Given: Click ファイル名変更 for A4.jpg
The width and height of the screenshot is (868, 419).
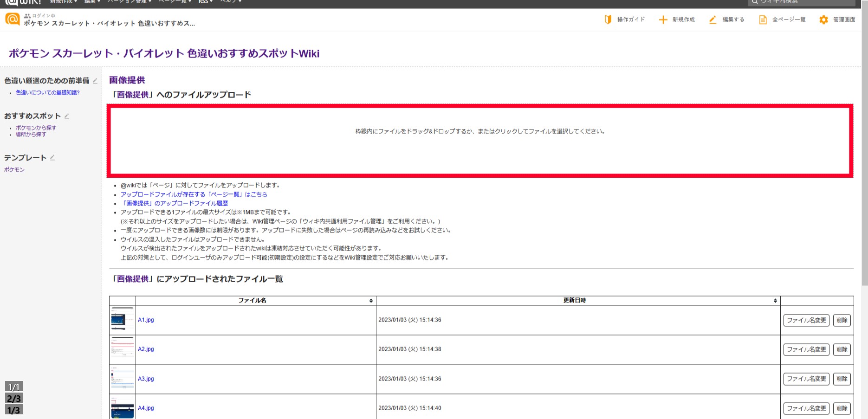Looking at the screenshot, I should coord(806,408).
